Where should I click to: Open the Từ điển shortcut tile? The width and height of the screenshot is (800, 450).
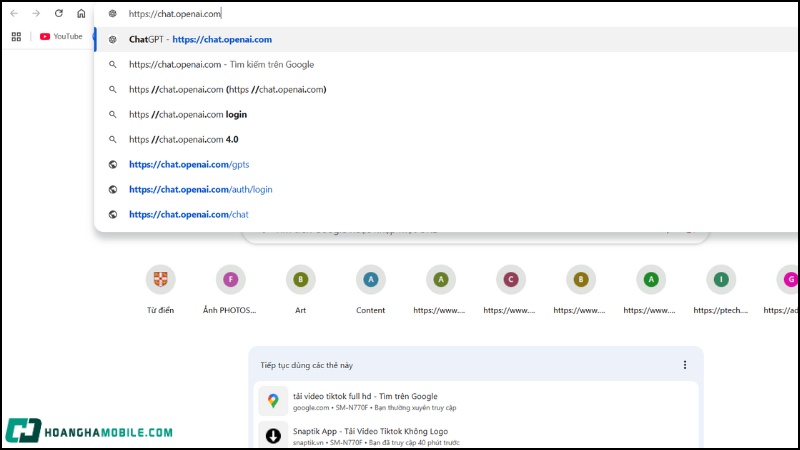tap(160, 280)
